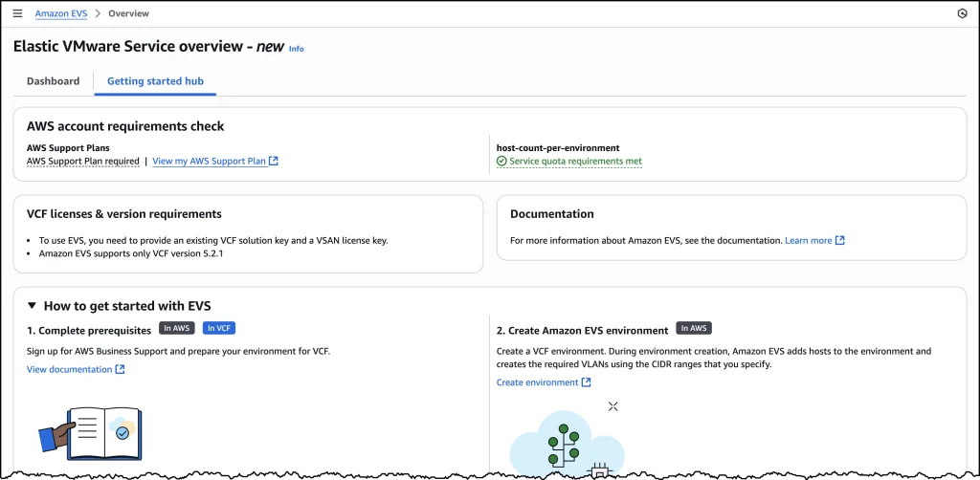This screenshot has width=980, height=480.
Task: Collapse the How to get started with EVS section
Action: tap(32, 306)
